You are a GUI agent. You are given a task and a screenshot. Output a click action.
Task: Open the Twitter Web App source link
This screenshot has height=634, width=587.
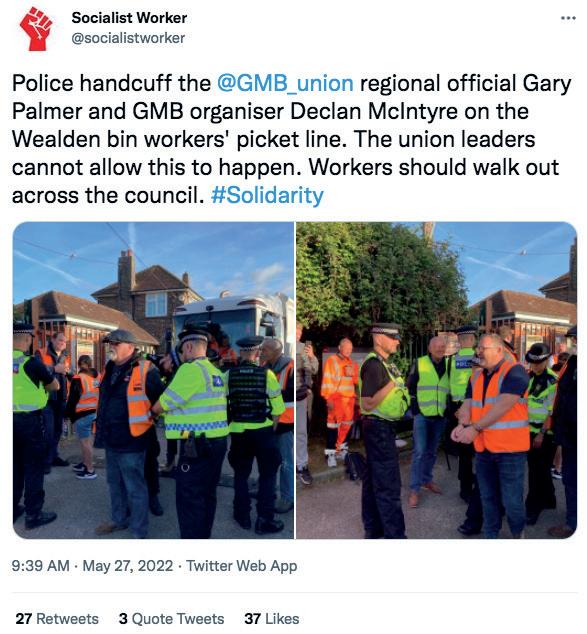coord(241,566)
